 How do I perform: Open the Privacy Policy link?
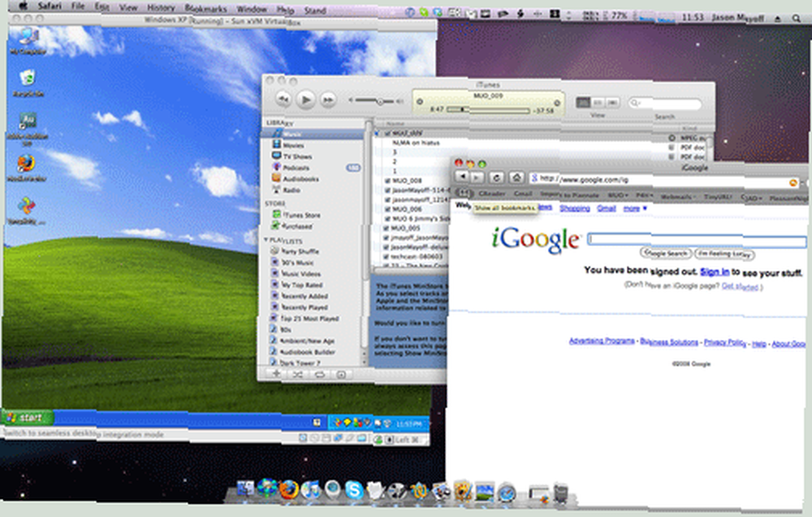point(725,342)
